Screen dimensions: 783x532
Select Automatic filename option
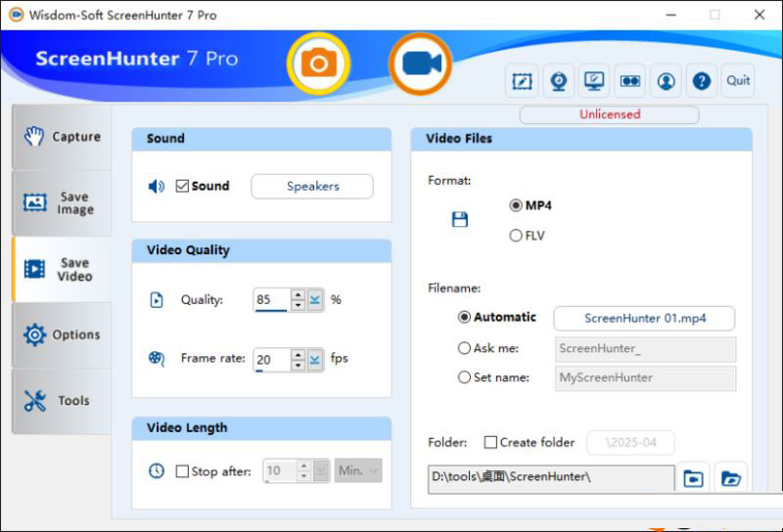point(464,318)
